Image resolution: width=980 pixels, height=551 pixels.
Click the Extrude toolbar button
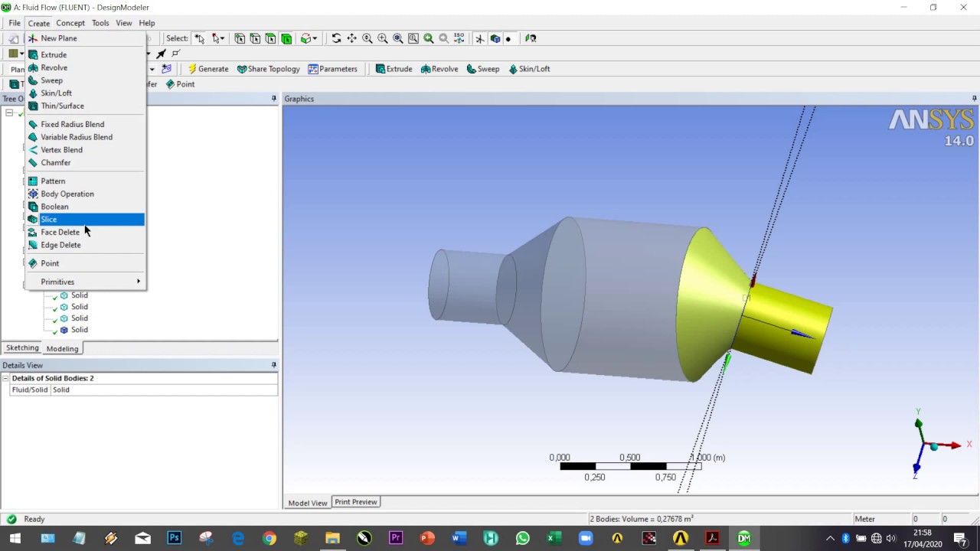click(394, 69)
